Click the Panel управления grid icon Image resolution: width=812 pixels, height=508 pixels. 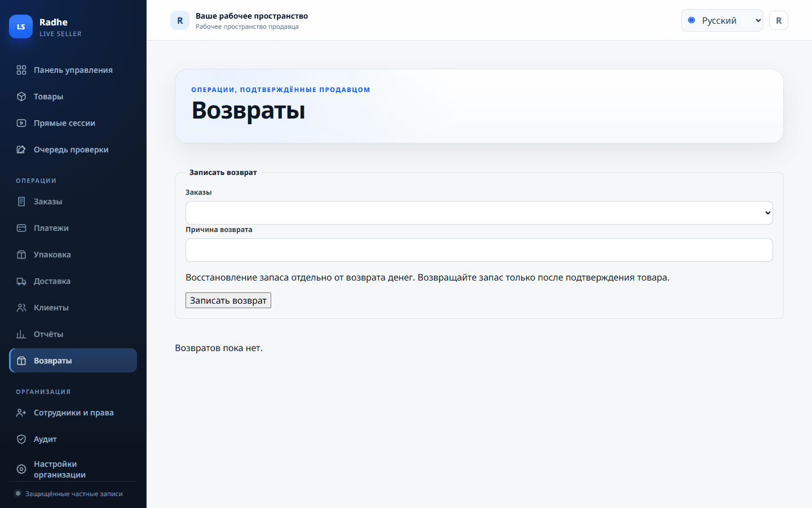21,70
